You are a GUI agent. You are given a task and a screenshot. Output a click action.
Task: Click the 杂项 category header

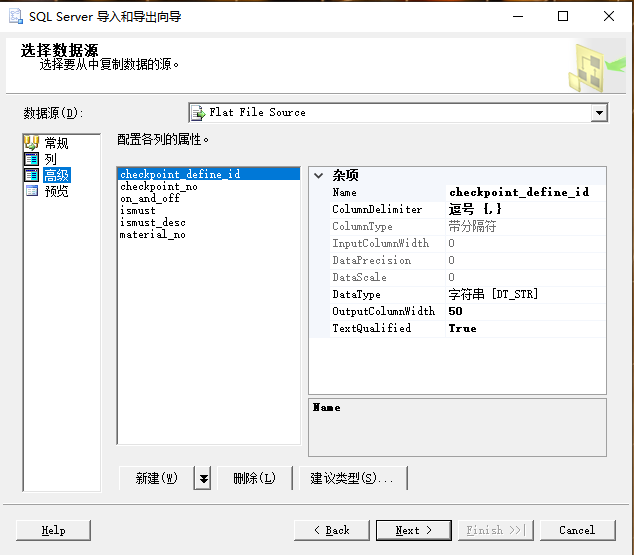(345, 175)
